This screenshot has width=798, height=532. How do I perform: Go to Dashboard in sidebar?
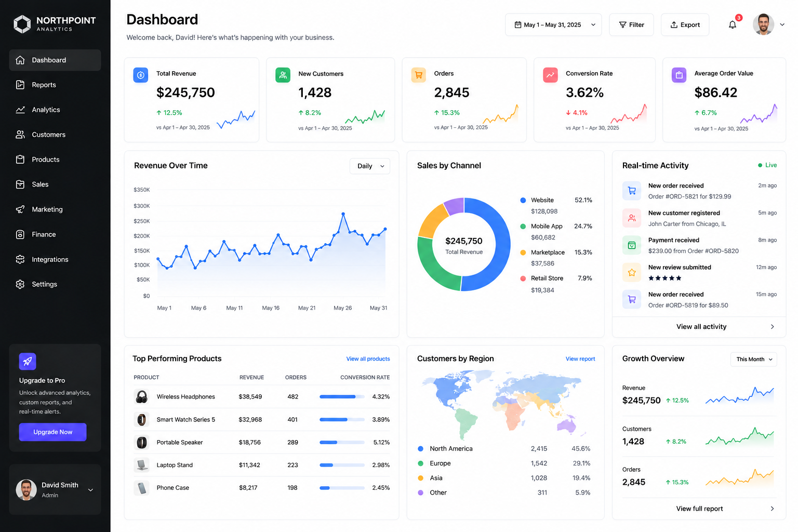click(55, 60)
